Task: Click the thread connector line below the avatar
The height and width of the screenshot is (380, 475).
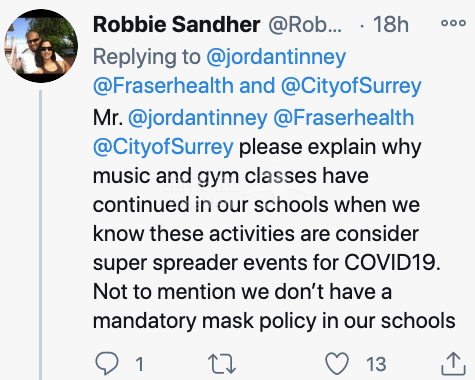Action: (41, 235)
